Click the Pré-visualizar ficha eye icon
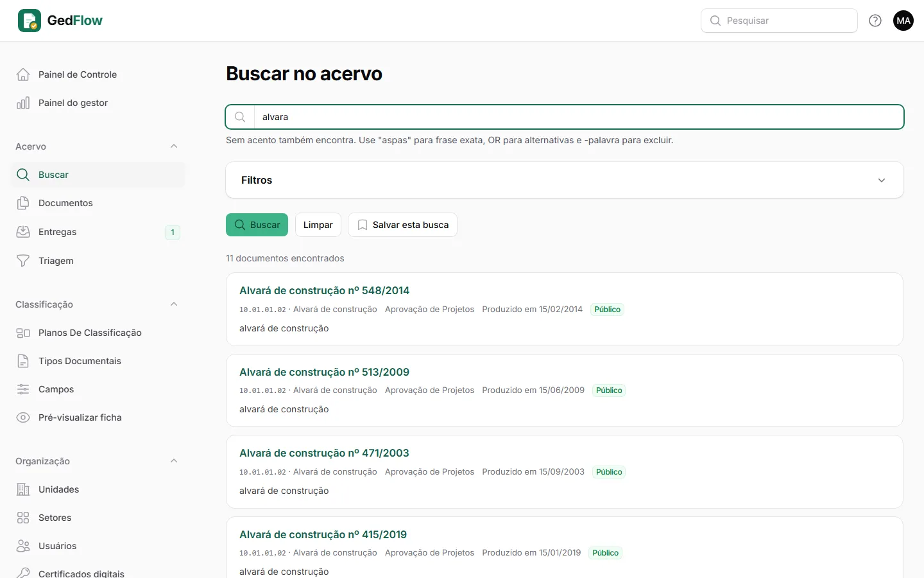924x578 pixels. coord(23,417)
